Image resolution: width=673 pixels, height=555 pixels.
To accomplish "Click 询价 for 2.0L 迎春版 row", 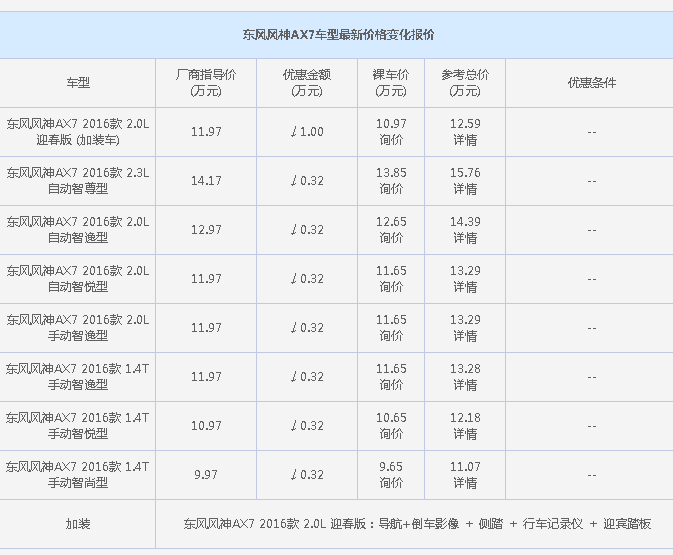I will tap(391, 140).
